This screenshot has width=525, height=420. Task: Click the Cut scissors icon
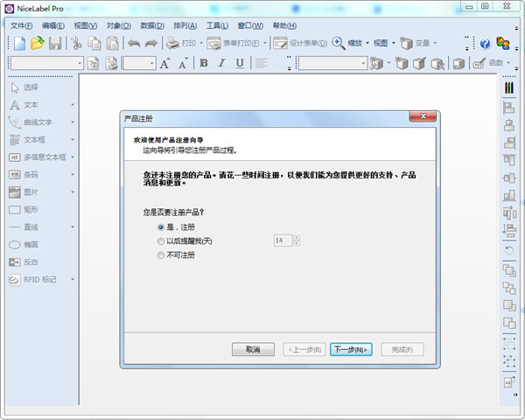point(76,44)
